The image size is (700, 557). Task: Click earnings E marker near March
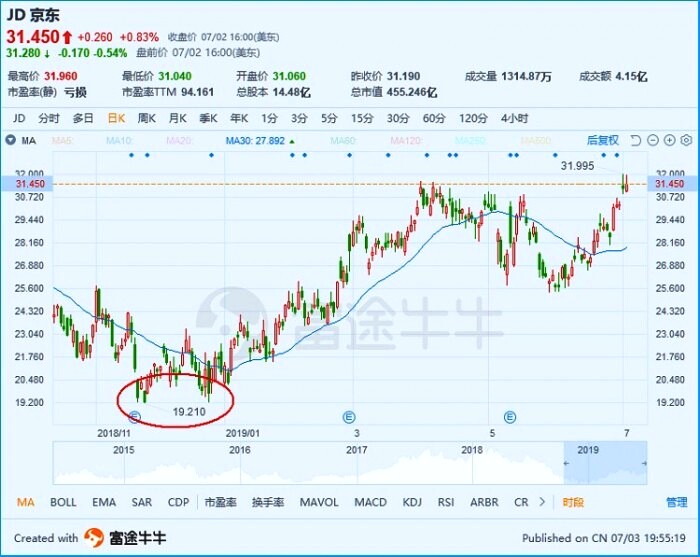[349, 417]
